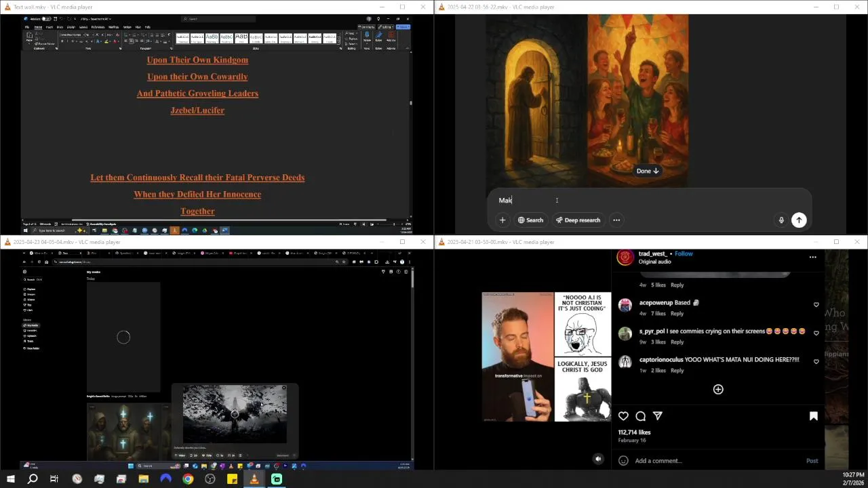
Task: Click the Deep research button
Action: 578,220
